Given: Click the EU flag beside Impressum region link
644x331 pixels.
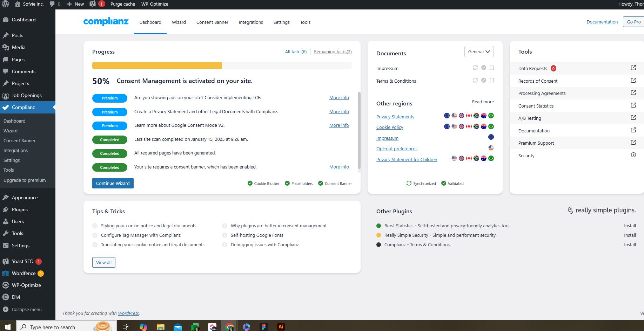Looking at the screenshot, I should [491, 137].
